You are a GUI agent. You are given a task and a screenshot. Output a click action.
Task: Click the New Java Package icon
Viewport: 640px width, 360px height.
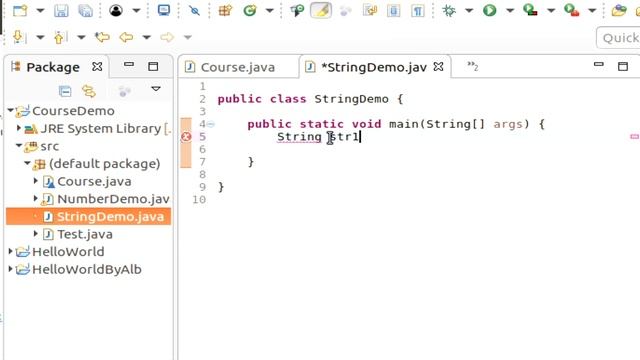(225, 10)
